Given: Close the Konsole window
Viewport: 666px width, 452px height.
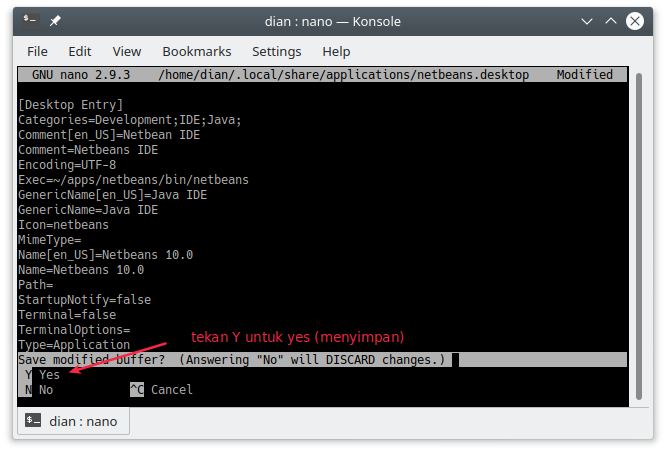Looking at the screenshot, I should click(x=635, y=21).
